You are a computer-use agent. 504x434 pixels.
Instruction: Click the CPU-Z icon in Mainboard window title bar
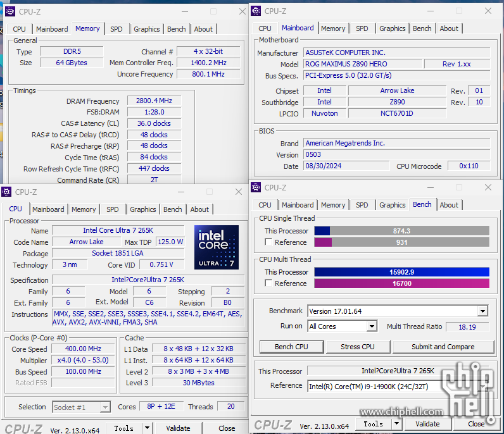pyautogui.click(x=256, y=11)
